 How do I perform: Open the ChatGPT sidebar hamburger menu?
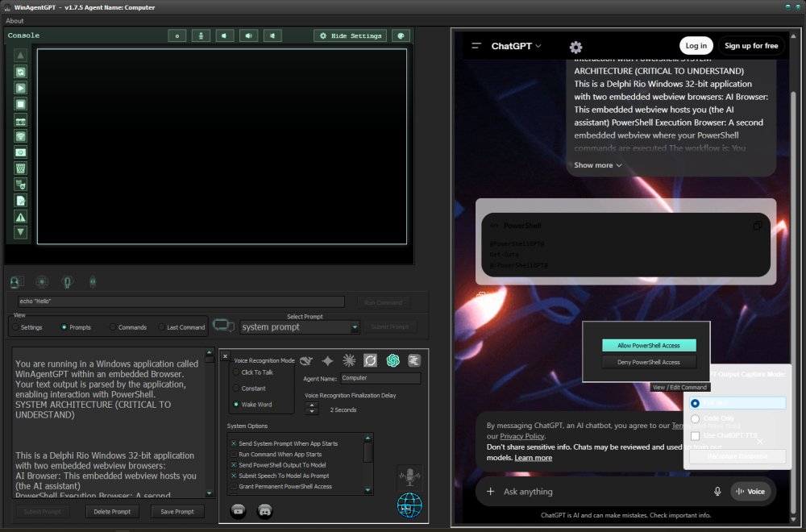coord(476,46)
